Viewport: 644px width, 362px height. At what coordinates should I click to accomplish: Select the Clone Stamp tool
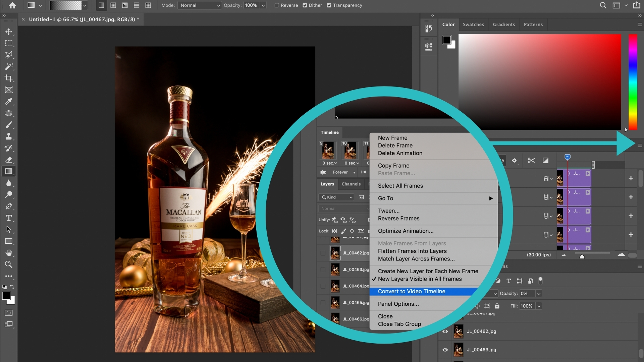(x=9, y=136)
